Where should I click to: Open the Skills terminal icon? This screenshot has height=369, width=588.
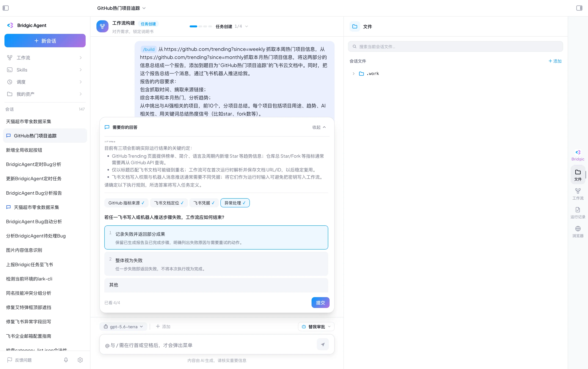(9, 70)
